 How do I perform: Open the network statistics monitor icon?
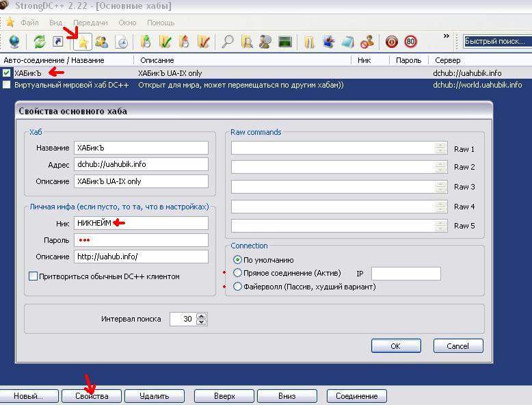coord(285,42)
